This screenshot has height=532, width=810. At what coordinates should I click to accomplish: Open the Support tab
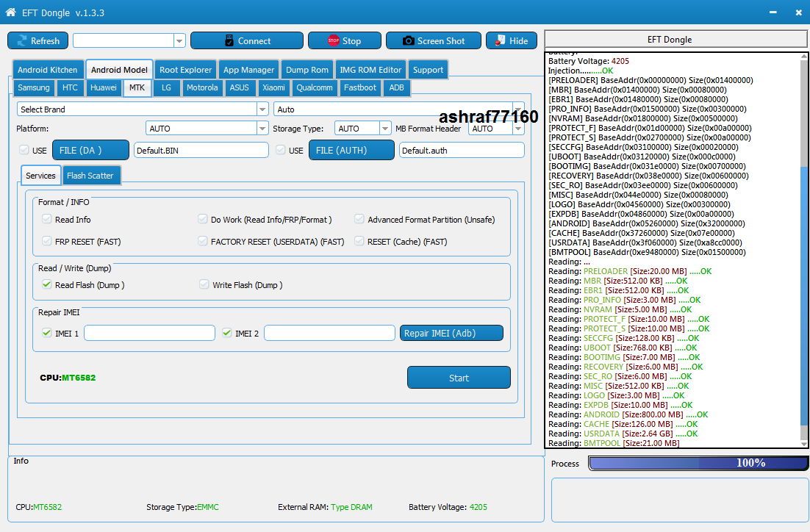(x=428, y=70)
